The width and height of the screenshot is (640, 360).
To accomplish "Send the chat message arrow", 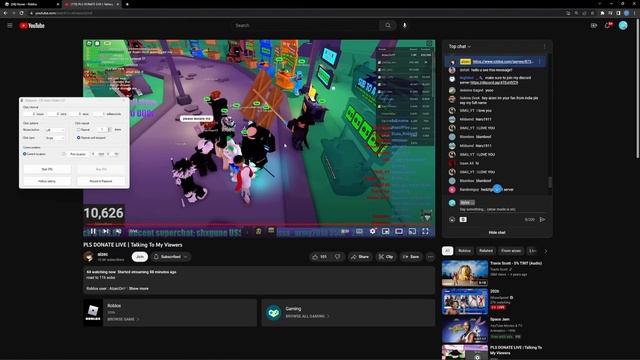I will (x=542, y=220).
